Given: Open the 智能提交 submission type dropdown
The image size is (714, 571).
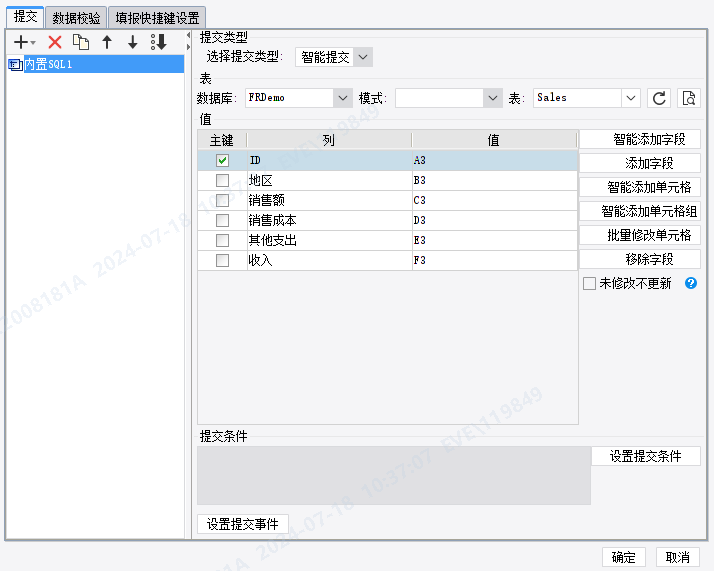Looking at the screenshot, I should click(x=334, y=57).
